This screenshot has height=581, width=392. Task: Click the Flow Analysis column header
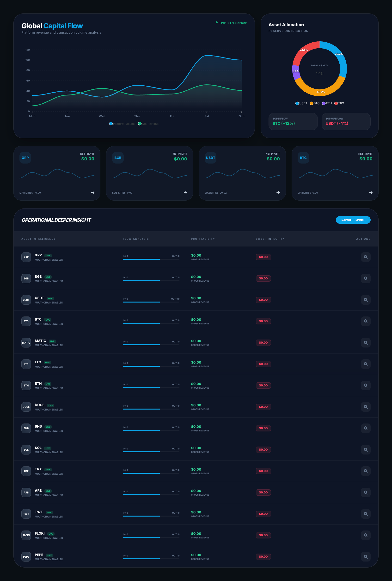(135, 239)
